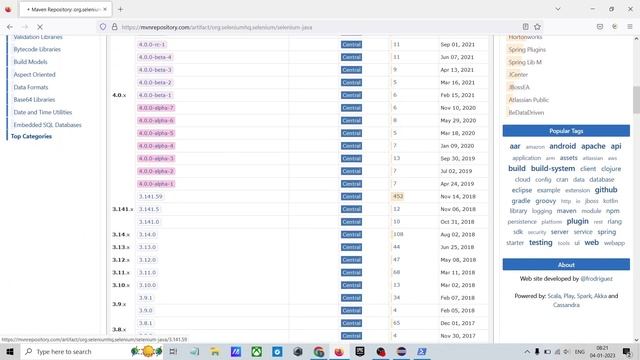Open a new browser tab

tap(120, 9)
